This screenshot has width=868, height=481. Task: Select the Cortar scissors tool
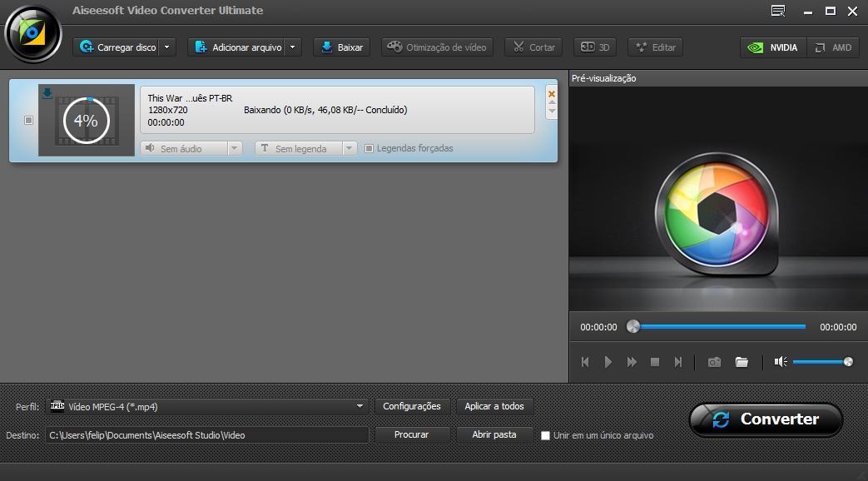point(533,47)
